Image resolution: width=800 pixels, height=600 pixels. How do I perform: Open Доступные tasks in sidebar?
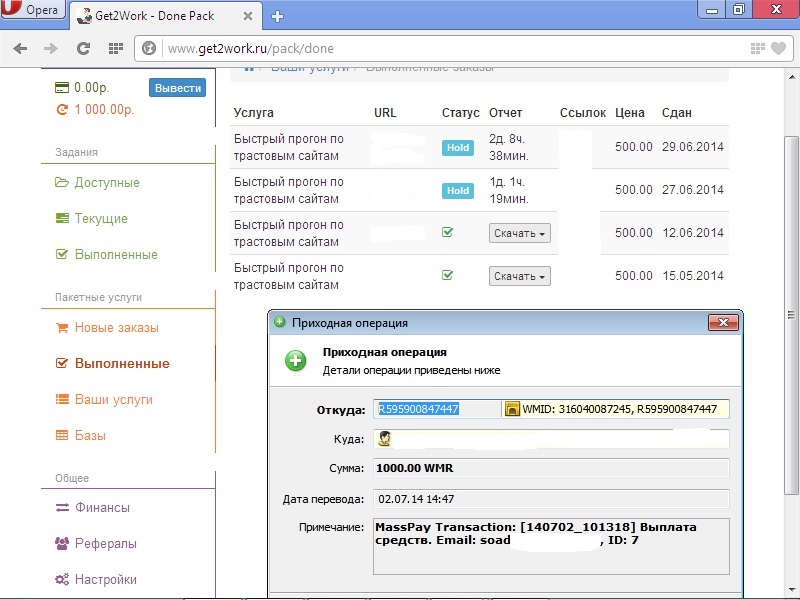(x=107, y=183)
